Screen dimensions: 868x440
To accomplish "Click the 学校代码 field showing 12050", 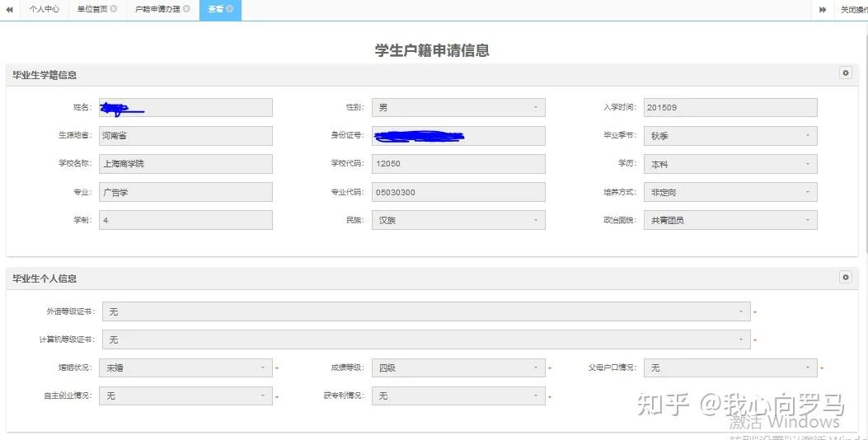I will point(458,164).
